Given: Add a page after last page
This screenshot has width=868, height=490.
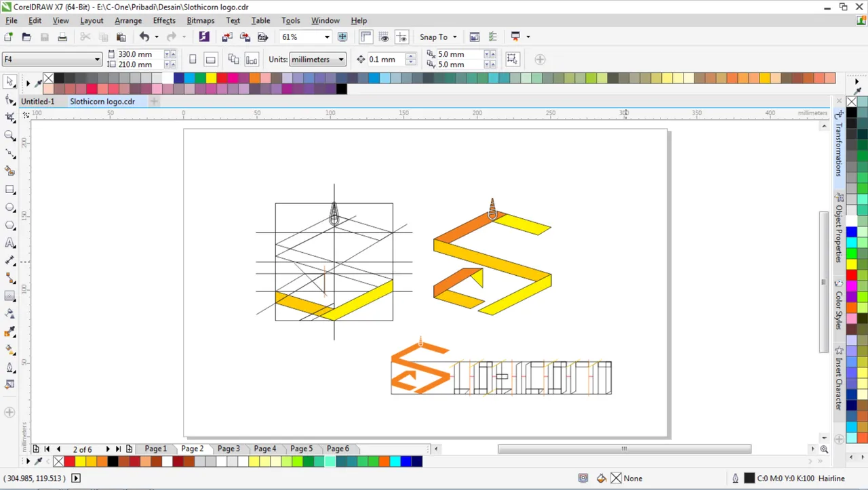Looking at the screenshot, I should (x=130, y=449).
